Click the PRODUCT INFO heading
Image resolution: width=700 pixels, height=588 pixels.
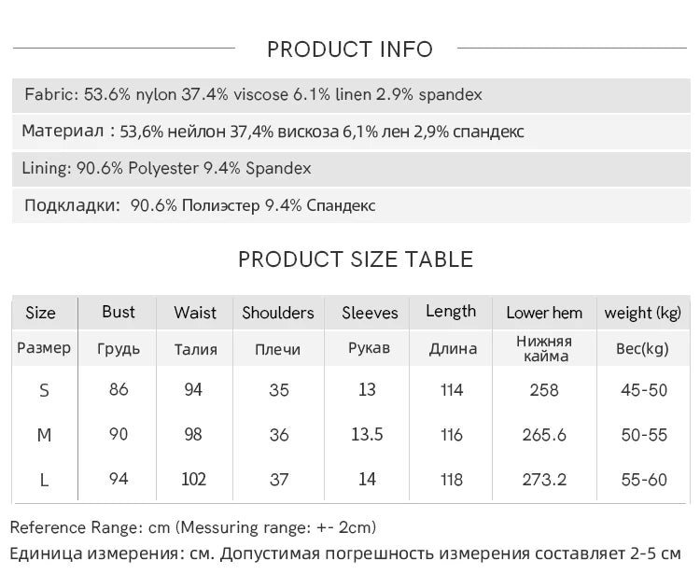[x=350, y=49]
